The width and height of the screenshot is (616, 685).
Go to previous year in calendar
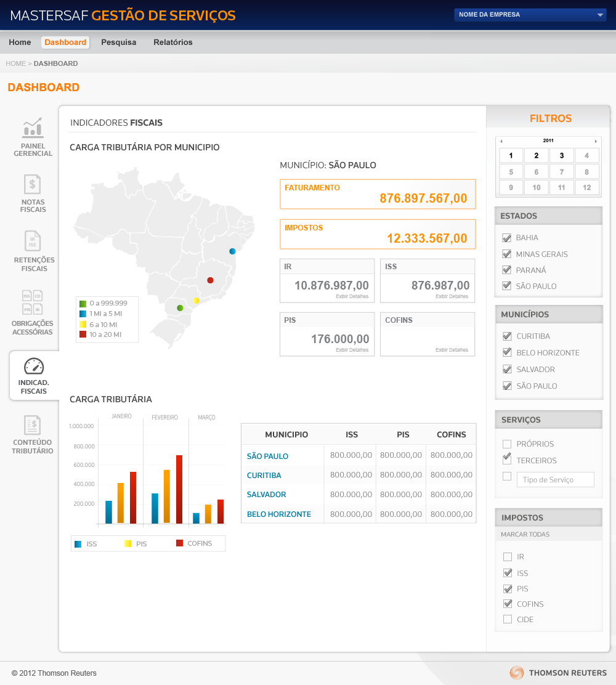pos(501,141)
